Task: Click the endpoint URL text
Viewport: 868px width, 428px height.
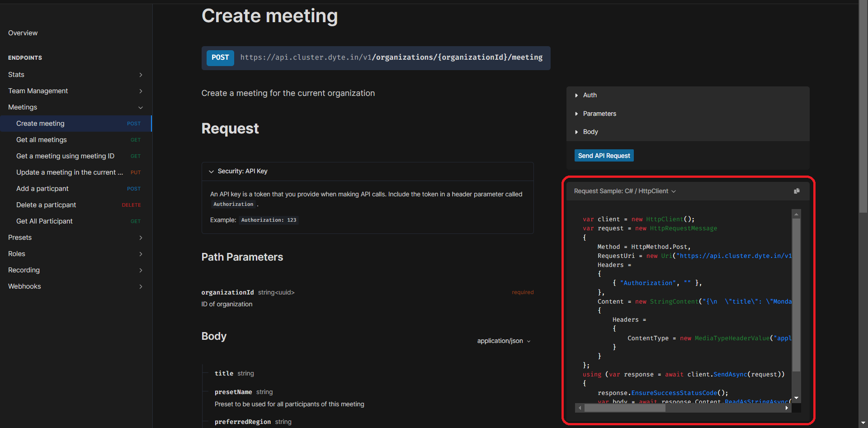Action: coord(391,57)
